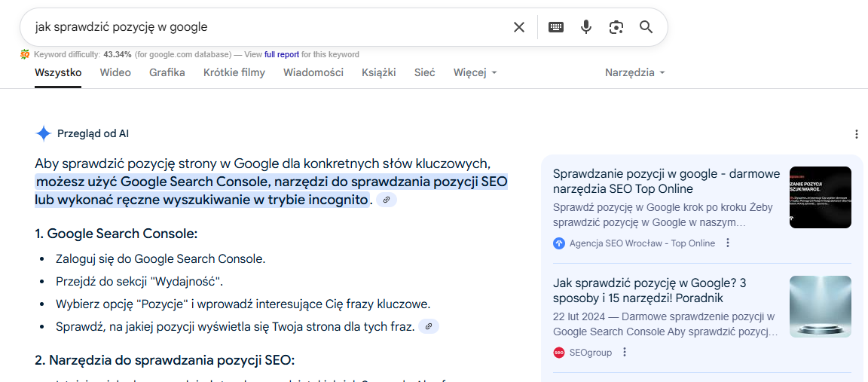Open 'Sprawdzanie pozycji w google' Top Online result

[667, 181]
